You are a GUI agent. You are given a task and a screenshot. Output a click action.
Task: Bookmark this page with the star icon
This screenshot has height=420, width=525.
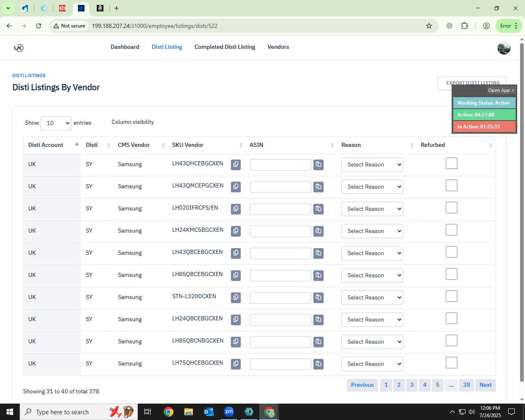click(x=429, y=26)
